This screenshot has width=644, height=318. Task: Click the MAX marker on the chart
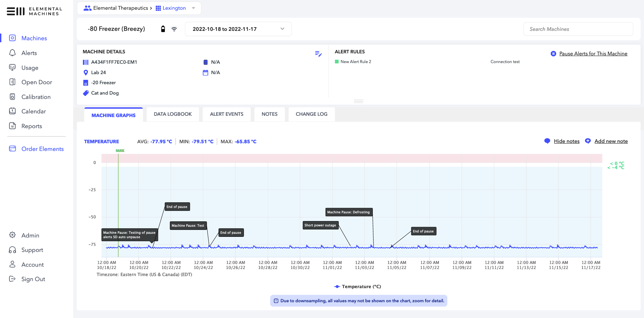tap(120, 151)
